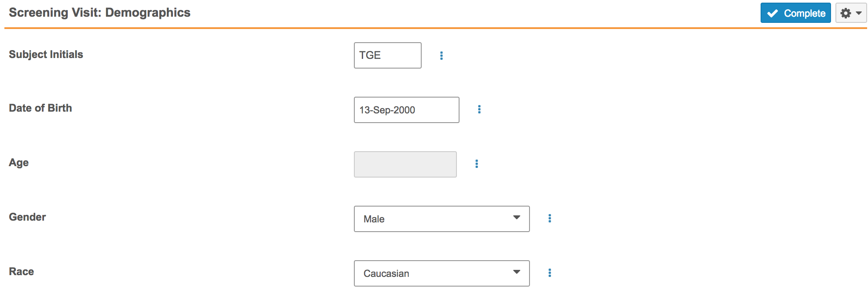This screenshot has width=868, height=298.
Task: Focus the Date of Birth input field
Action: click(406, 110)
